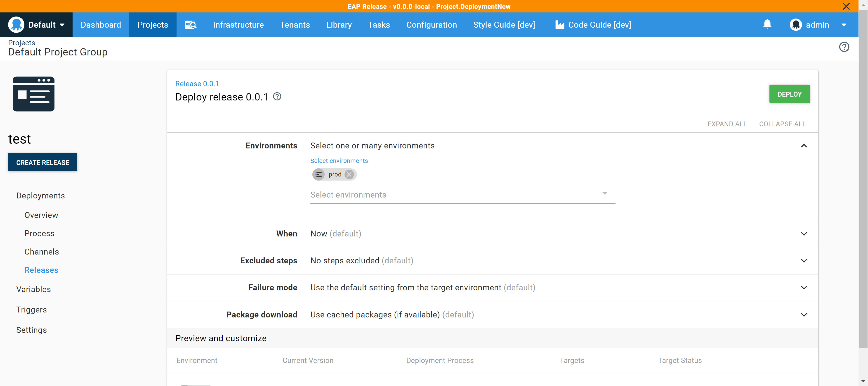Expand the Failure mode section
Image resolution: width=868 pixels, height=386 pixels.
click(804, 288)
